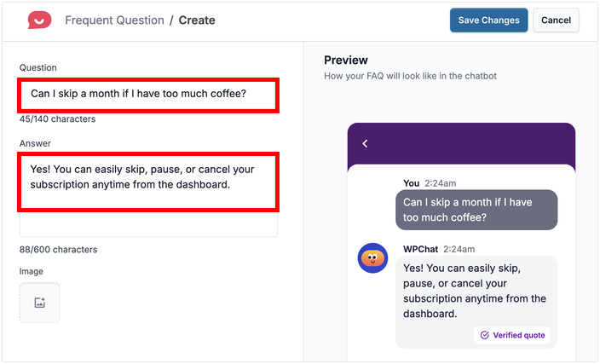Select the WPChat answer bubble
600x364 pixels.
[x=476, y=290]
